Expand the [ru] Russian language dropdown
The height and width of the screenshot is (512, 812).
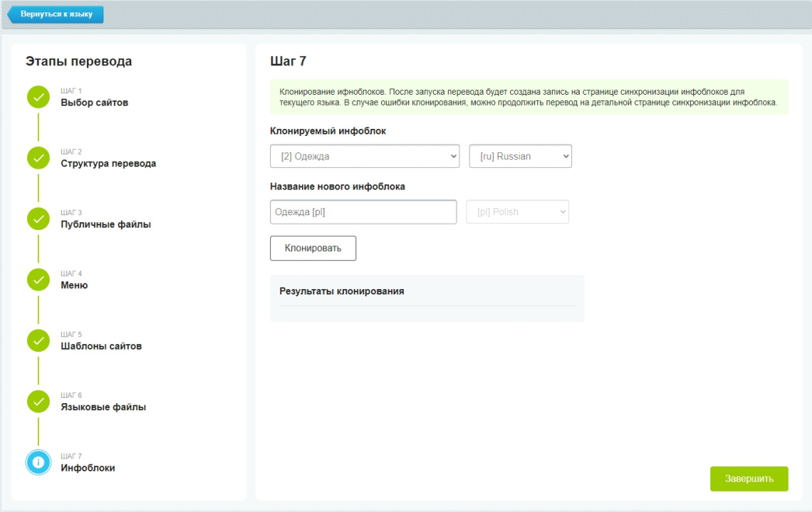coord(520,156)
